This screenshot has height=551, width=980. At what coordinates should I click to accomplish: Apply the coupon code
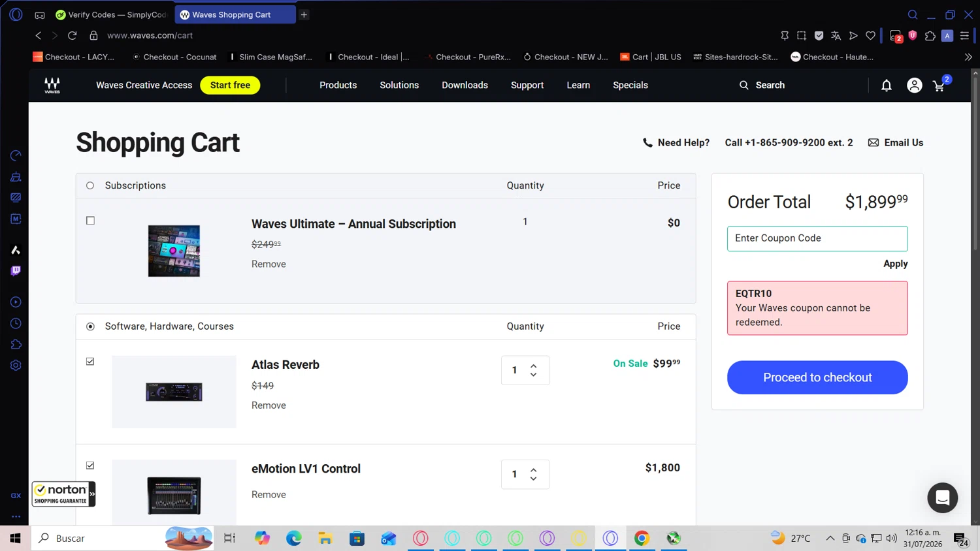pos(895,264)
